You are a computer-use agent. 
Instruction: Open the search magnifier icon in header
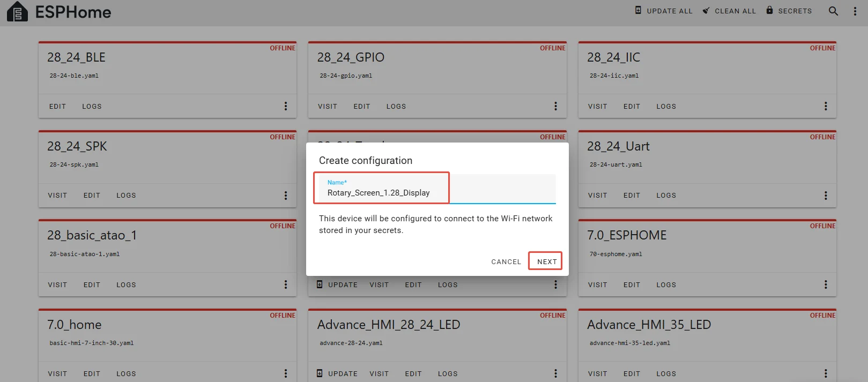pyautogui.click(x=833, y=11)
